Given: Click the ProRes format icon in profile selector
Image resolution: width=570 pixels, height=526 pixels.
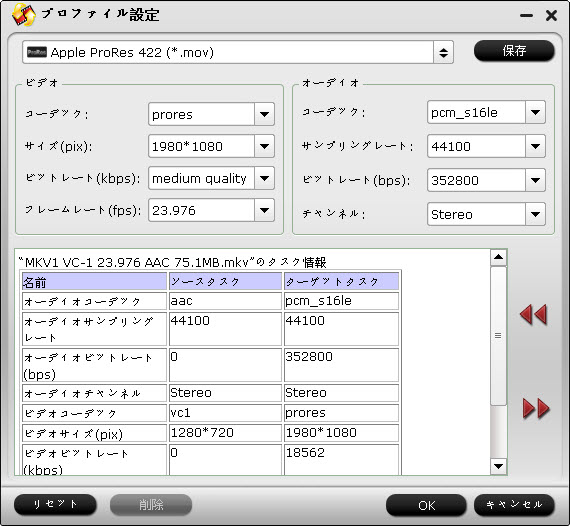Looking at the screenshot, I should click(x=37, y=52).
